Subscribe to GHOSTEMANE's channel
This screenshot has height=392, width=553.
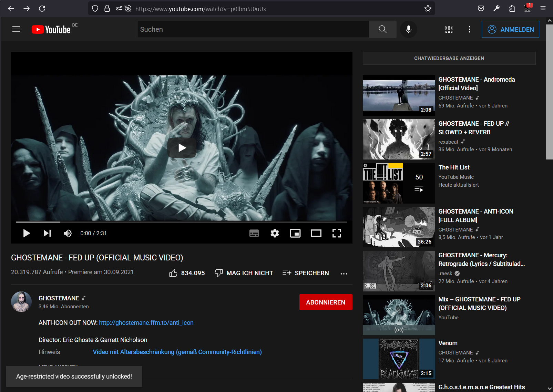click(x=326, y=302)
